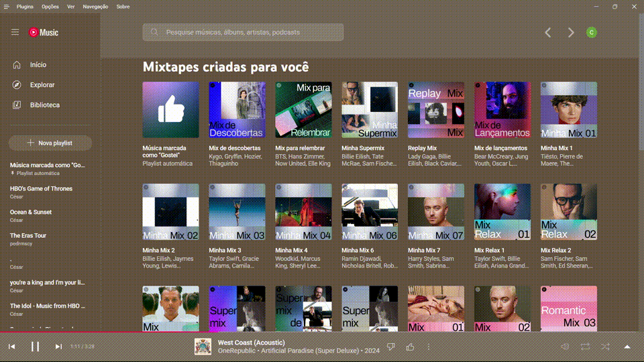This screenshot has width=644, height=362.
Task: Click the "Minha Mix 1" title link
Action: [x=557, y=148]
